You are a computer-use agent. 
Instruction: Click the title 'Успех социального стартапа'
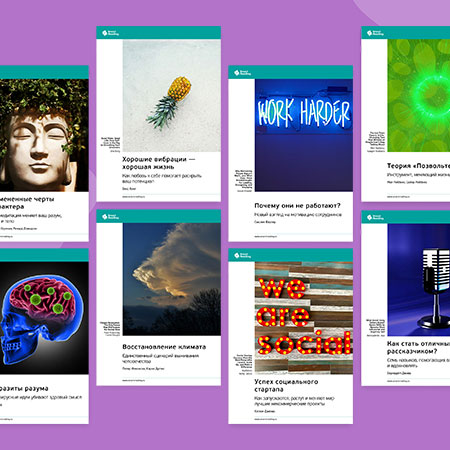[286, 385]
